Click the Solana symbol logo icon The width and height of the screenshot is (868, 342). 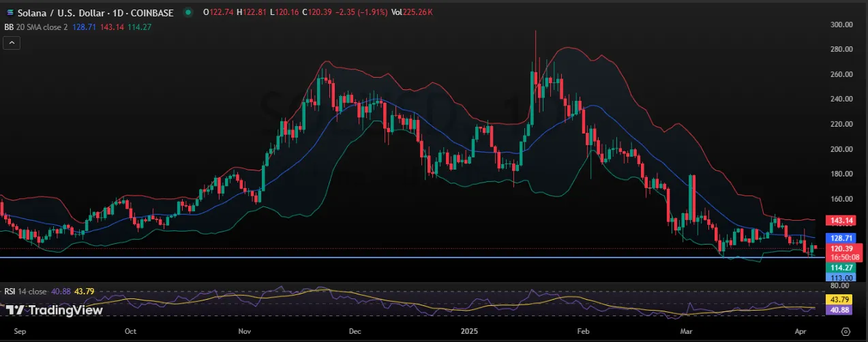(x=10, y=13)
